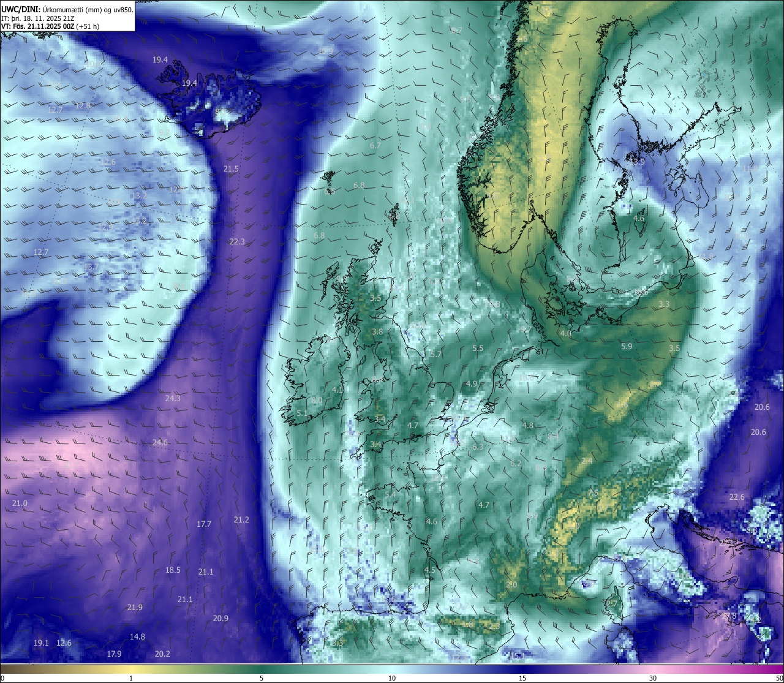Click the 24.6 value on the map
Viewport: 784px width, 683px height.
pyautogui.click(x=160, y=442)
